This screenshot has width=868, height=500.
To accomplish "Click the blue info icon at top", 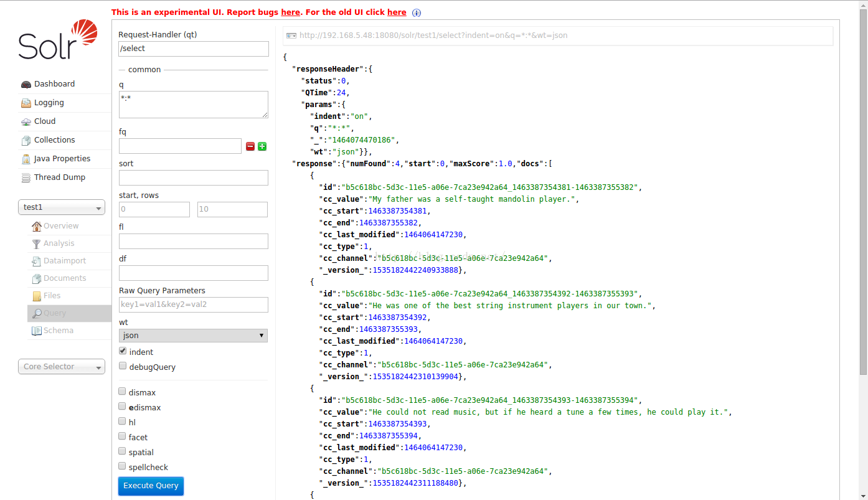I will (417, 12).
